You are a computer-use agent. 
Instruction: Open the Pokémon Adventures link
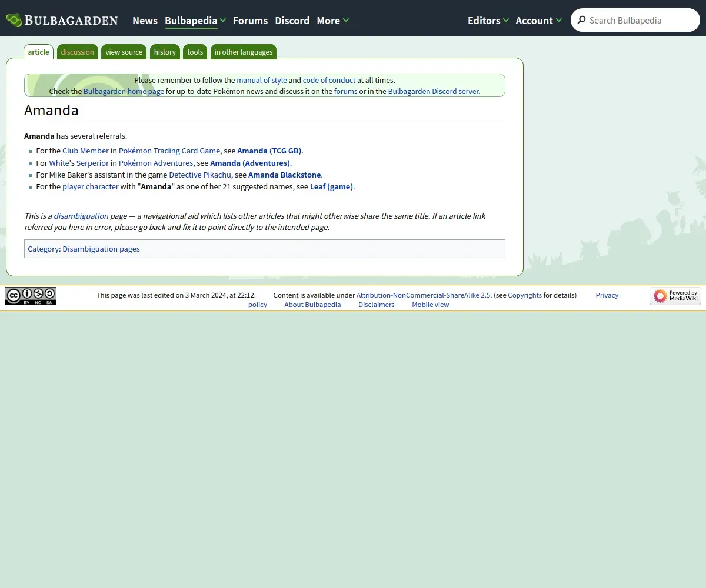click(x=156, y=163)
